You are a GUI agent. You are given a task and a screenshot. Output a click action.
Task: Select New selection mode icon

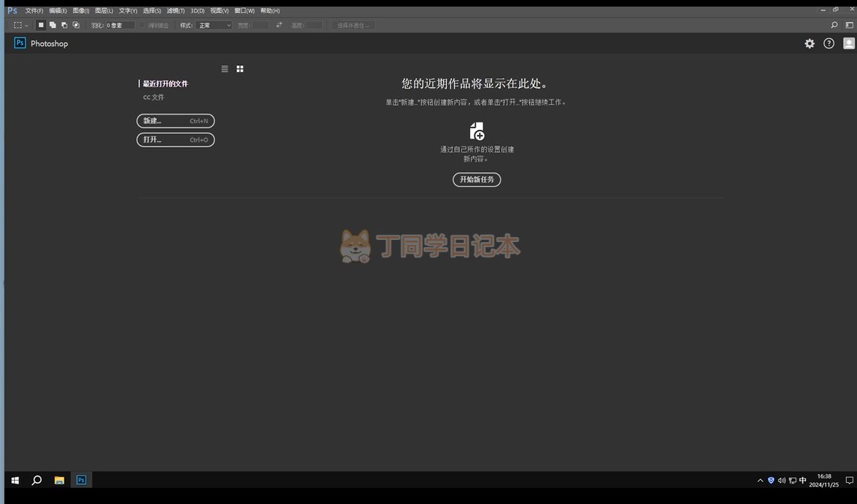pyautogui.click(x=41, y=25)
